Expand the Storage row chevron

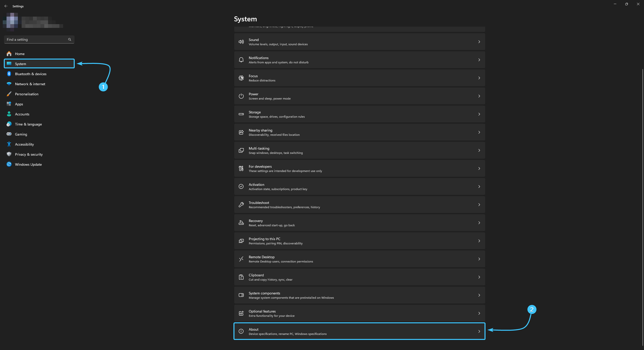(x=479, y=114)
